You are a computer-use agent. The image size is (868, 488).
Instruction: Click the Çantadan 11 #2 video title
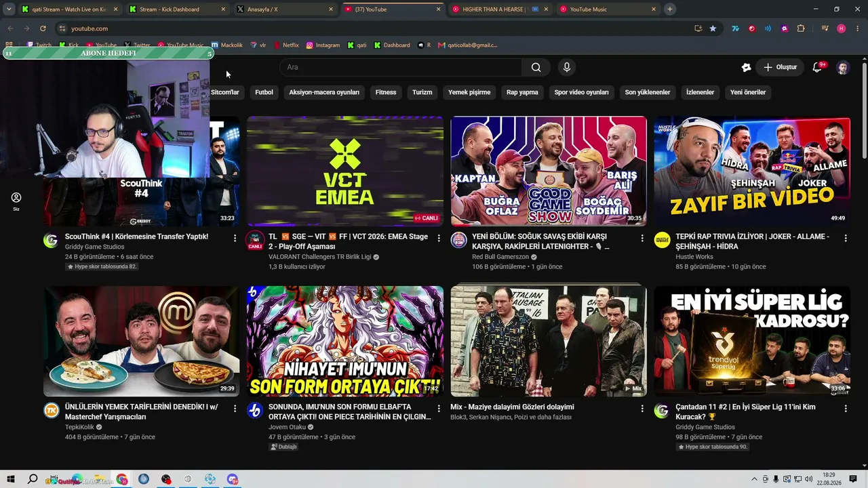pos(746,411)
